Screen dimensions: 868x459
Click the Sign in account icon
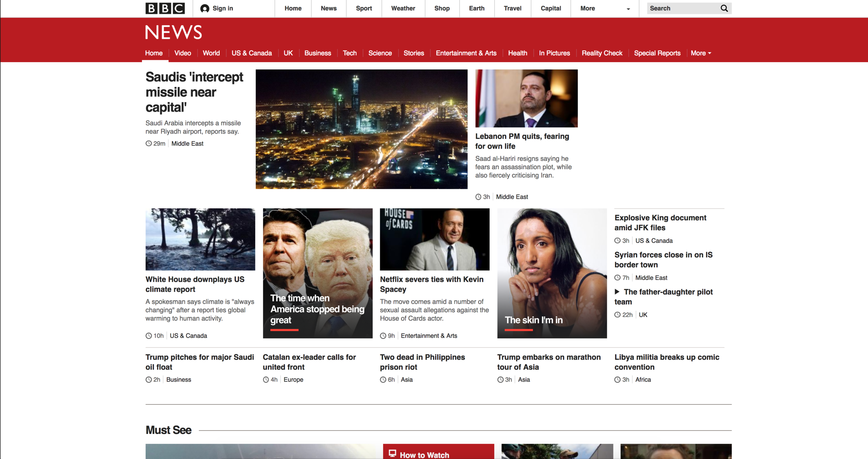click(205, 8)
